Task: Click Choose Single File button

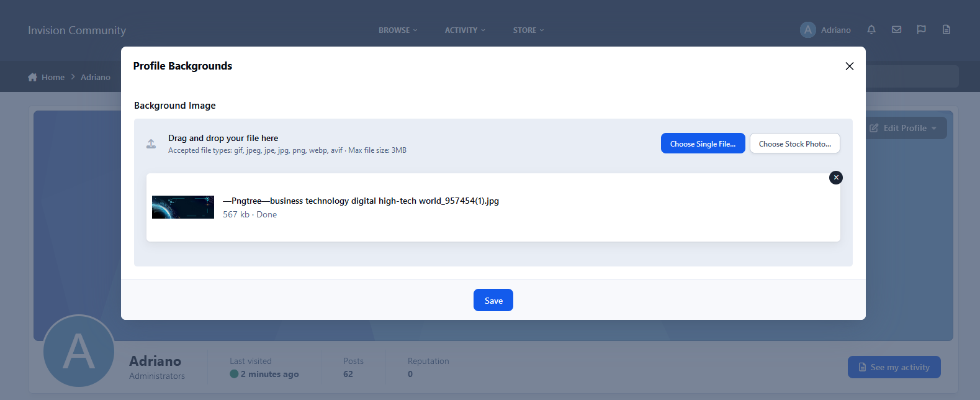Action: [x=703, y=143]
